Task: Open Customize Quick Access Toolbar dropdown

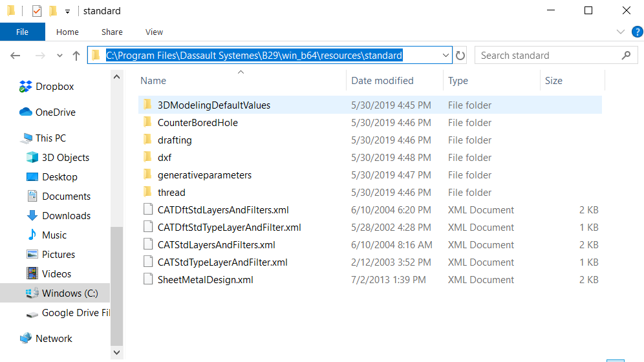Action: (x=67, y=12)
